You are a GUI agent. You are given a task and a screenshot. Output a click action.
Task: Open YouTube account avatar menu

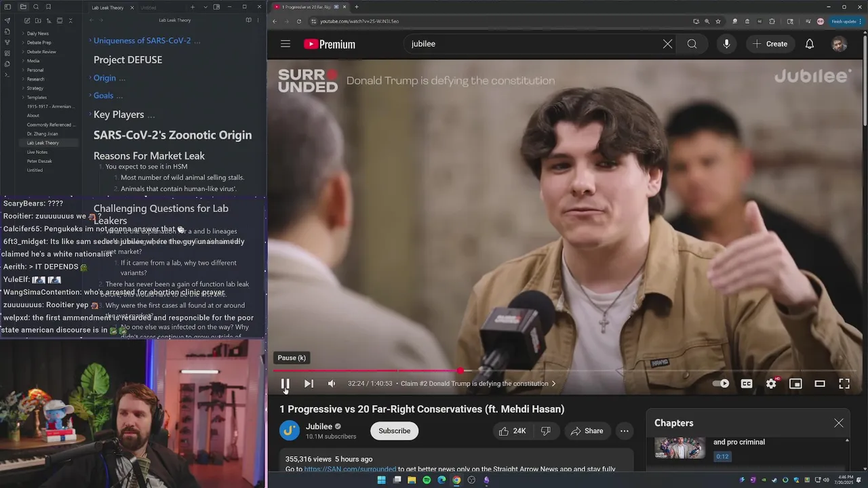pyautogui.click(x=840, y=44)
